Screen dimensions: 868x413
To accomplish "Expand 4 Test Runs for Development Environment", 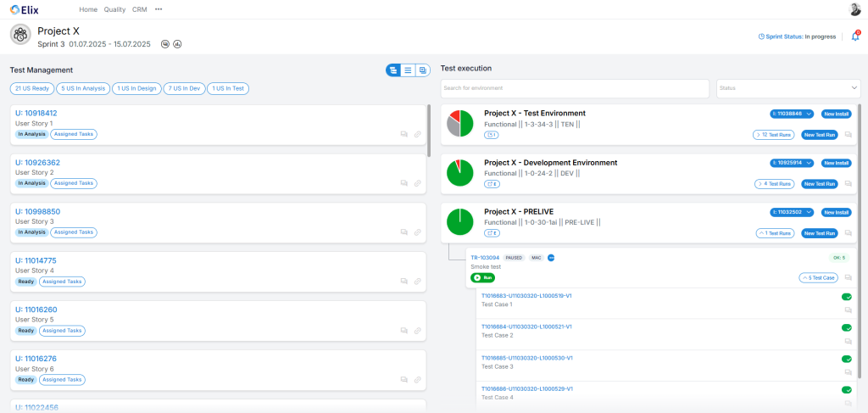I will [x=775, y=184].
